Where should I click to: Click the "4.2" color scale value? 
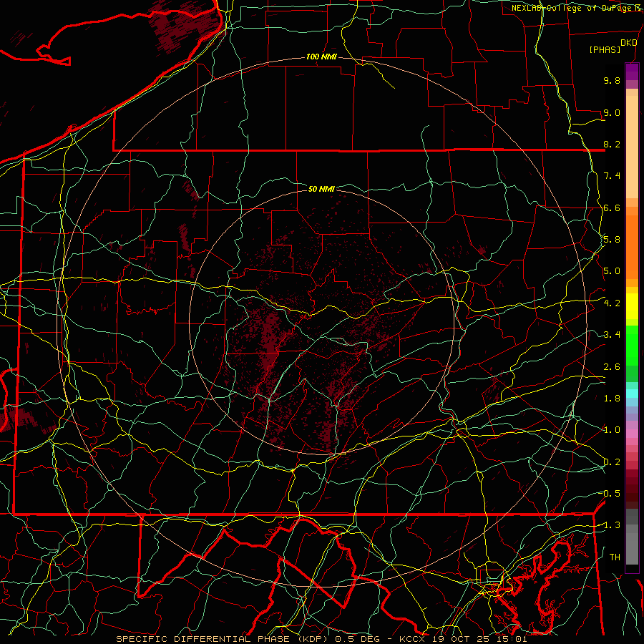(612, 303)
